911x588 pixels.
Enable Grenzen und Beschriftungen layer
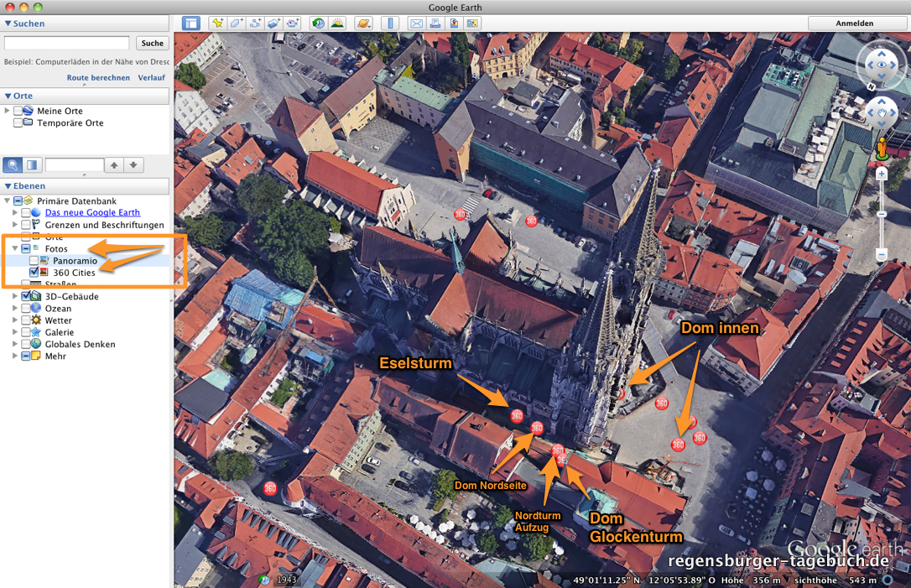[26, 224]
